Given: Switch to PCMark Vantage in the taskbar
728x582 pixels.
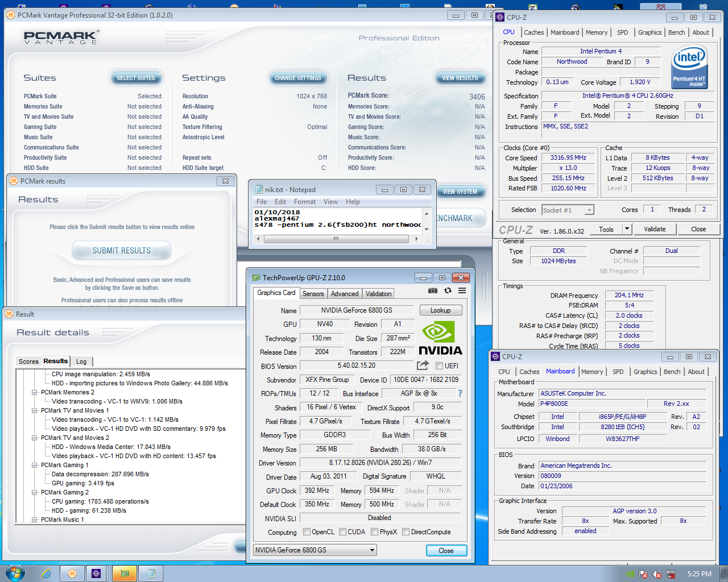Looking at the screenshot, I should (72, 573).
